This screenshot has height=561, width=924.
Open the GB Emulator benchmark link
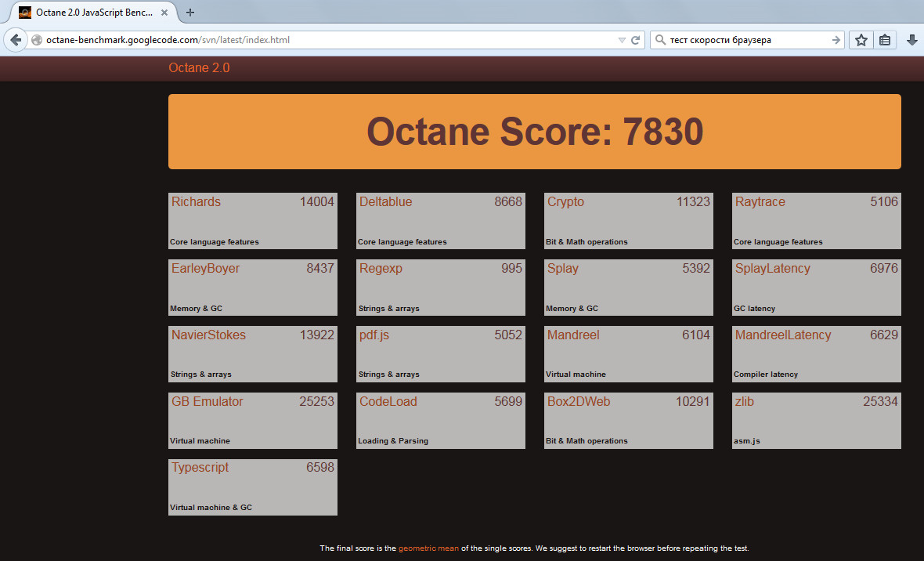coord(208,402)
